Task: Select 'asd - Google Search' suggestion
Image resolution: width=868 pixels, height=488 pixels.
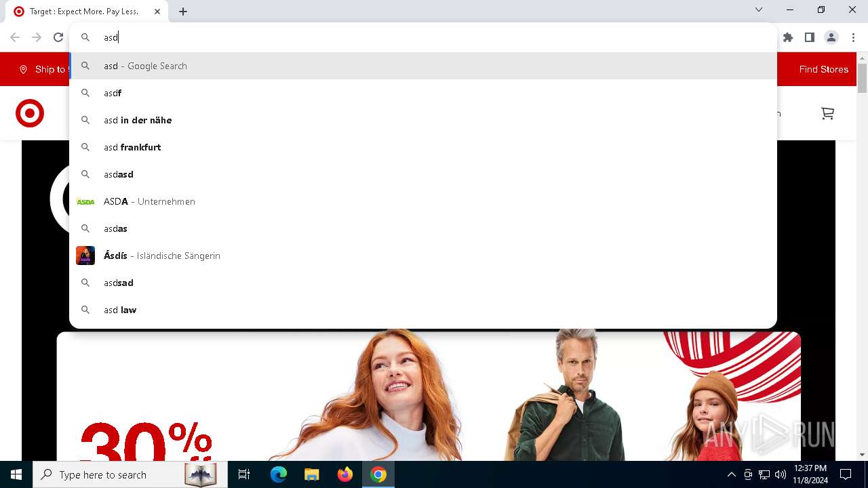Action: pos(423,66)
